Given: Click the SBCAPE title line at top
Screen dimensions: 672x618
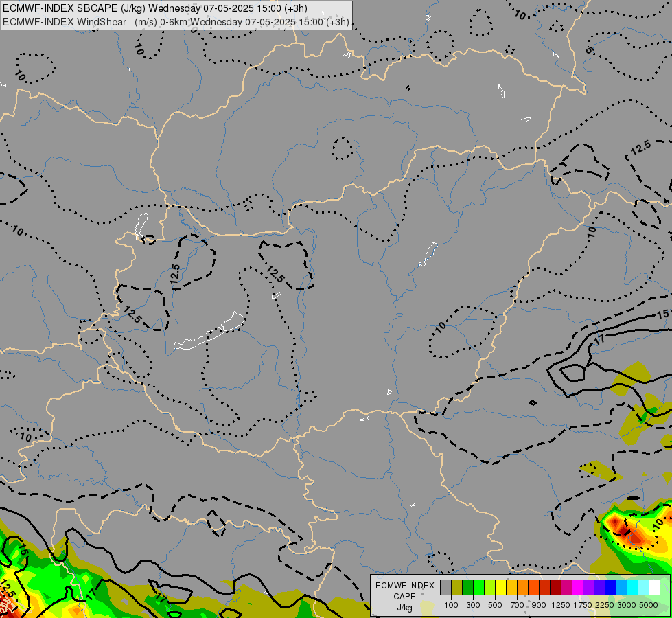Looking at the screenshot, I should coord(154,8).
